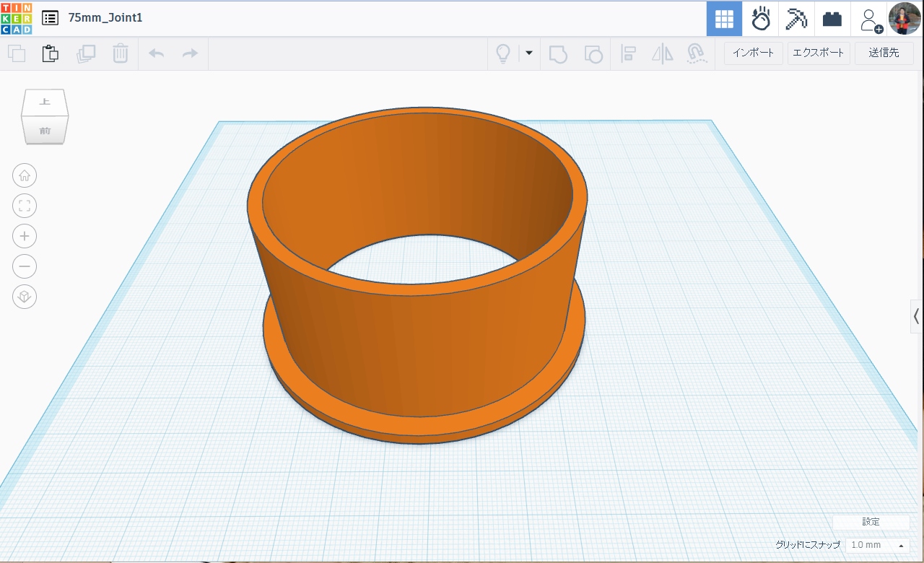Open the 送信先 menu

884,53
